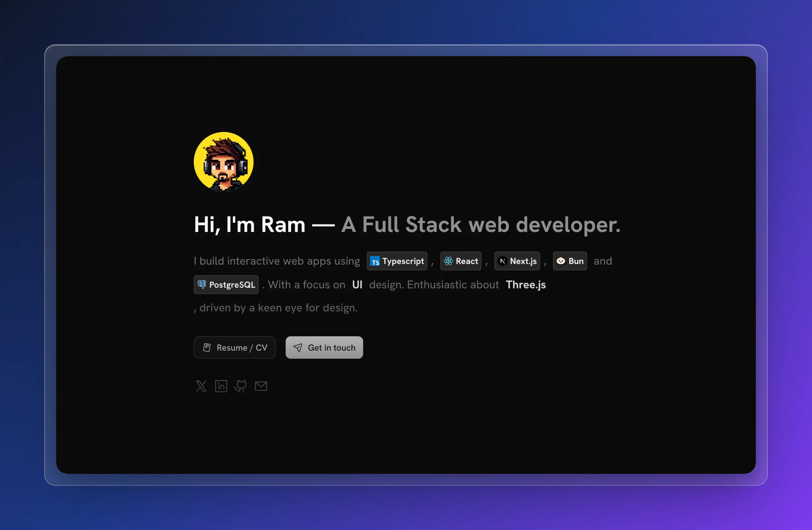This screenshot has height=530, width=812.
Task: Click the PostgreSQL tech badge
Action: tap(226, 284)
